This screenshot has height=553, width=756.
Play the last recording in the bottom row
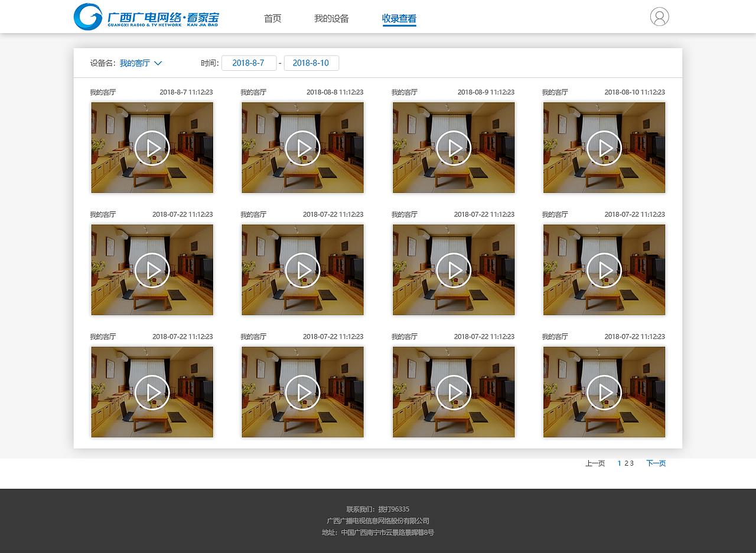pyautogui.click(x=604, y=392)
